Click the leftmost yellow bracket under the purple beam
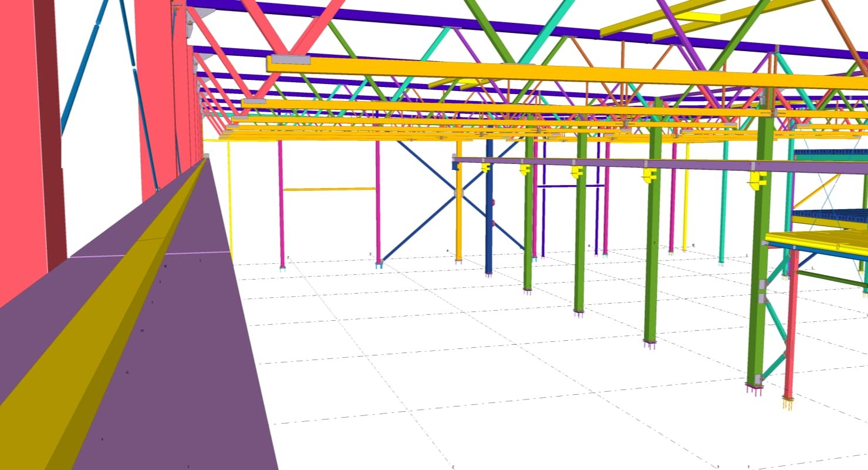This screenshot has height=470, width=868. [x=485, y=168]
